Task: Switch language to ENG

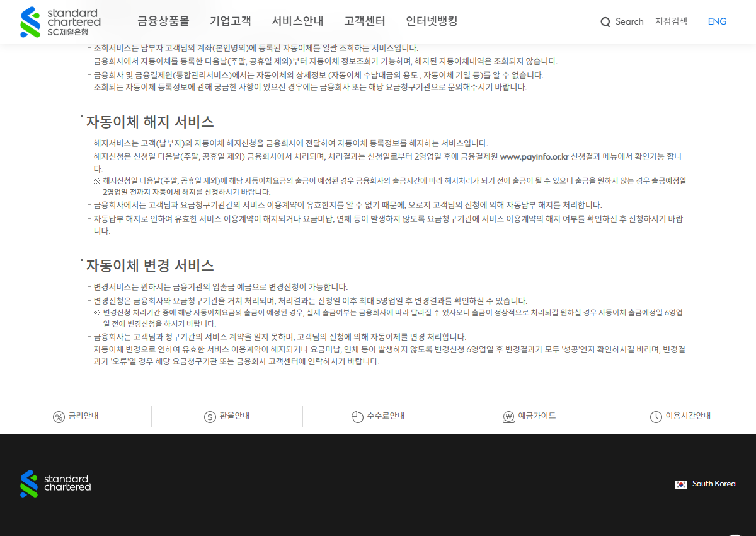Action: pyautogui.click(x=717, y=21)
